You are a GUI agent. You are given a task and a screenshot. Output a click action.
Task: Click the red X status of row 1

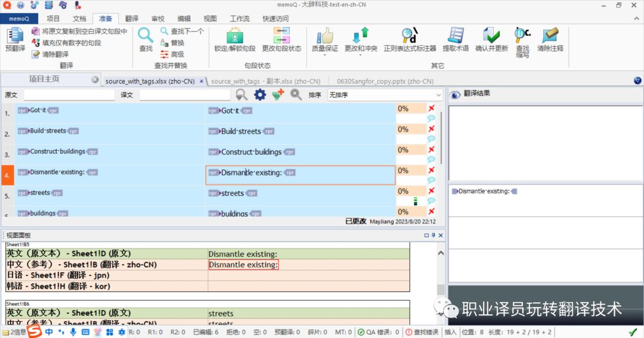tap(431, 108)
